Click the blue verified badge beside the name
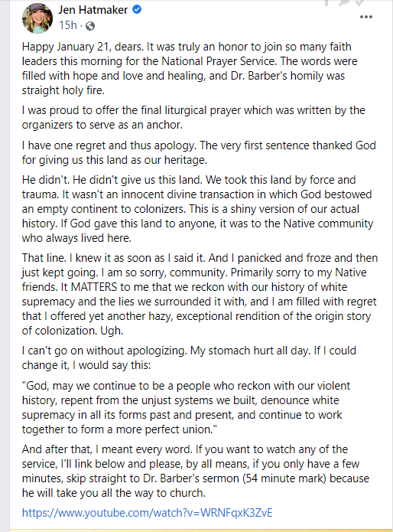 [x=137, y=9]
